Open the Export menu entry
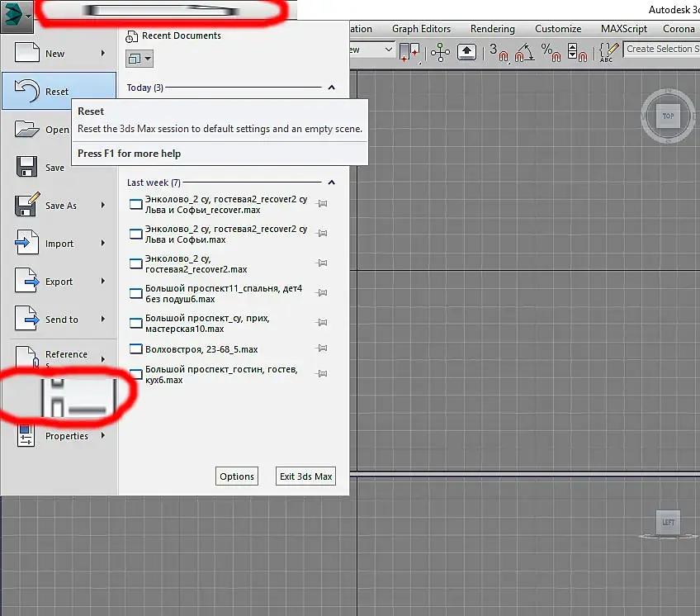 point(59,282)
